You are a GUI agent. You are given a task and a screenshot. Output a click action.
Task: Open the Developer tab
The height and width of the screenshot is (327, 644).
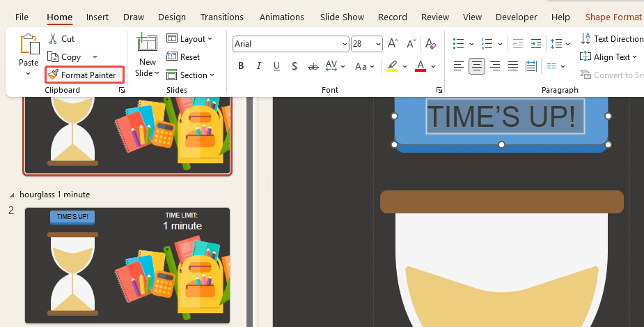[x=517, y=17]
